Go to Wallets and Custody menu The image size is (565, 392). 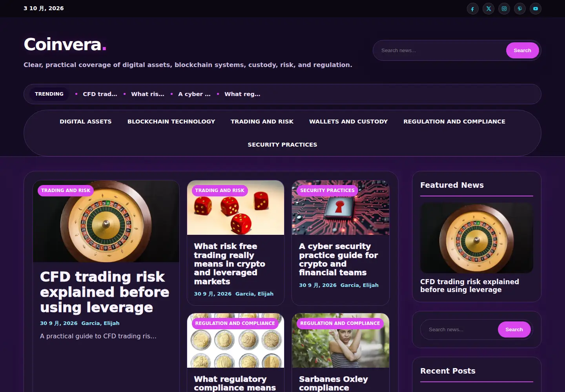pyautogui.click(x=348, y=122)
